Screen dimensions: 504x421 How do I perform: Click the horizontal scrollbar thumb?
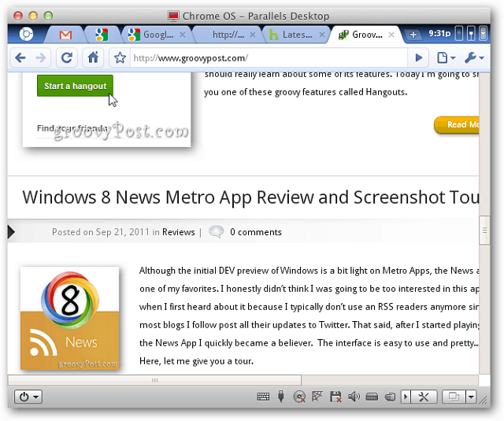154,380
